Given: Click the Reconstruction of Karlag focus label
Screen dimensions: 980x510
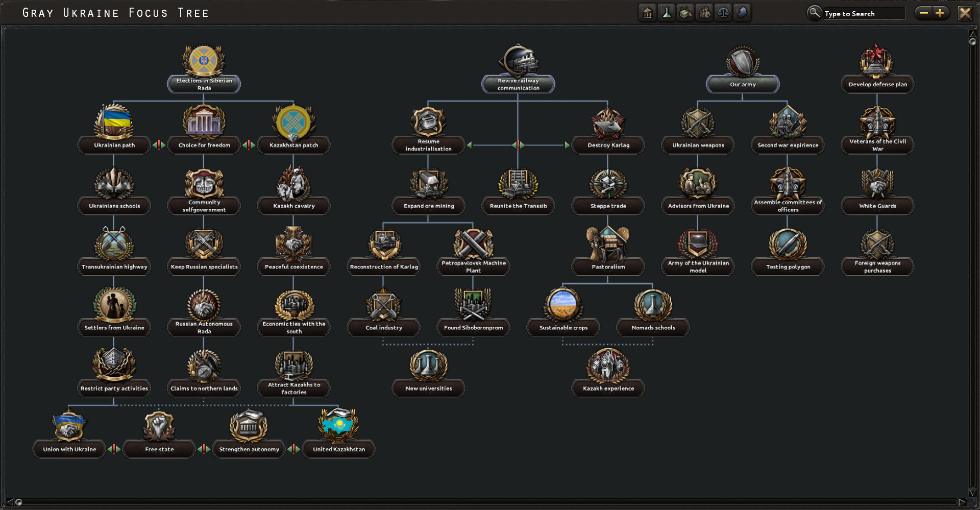Looking at the screenshot, I should pyautogui.click(x=384, y=266).
